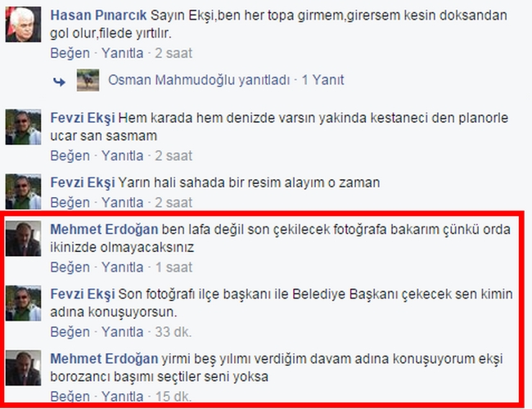Reply to Fevzi Ekşi's 'Son fotoğrafı' comment
The height and width of the screenshot is (409, 532).
(x=123, y=332)
